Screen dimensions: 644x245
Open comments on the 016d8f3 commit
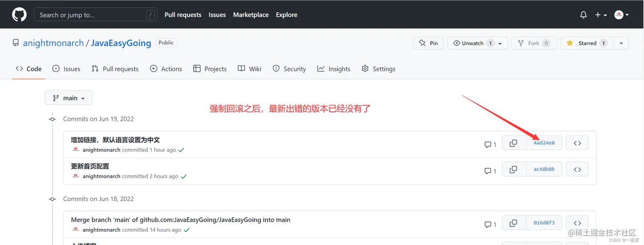[x=490, y=225]
